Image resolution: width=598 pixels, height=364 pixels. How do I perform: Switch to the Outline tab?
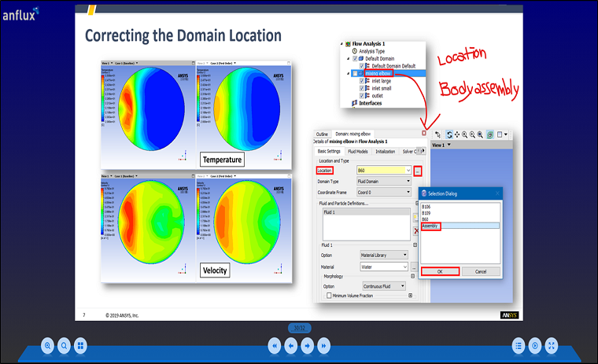(323, 134)
